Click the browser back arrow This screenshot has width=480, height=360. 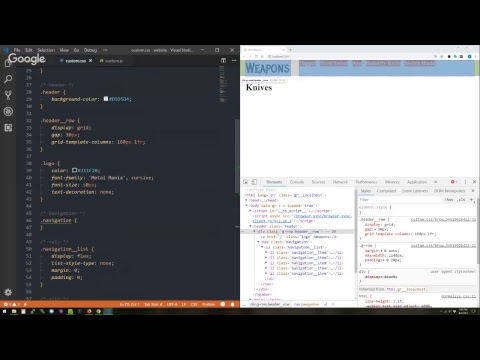(244, 56)
